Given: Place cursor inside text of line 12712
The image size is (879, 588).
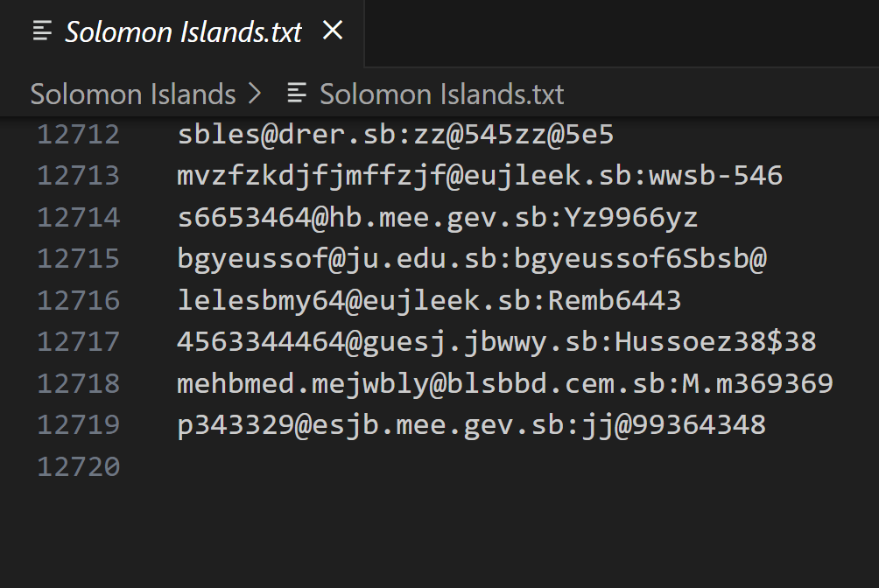Looking at the screenshot, I should tap(395, 136).
